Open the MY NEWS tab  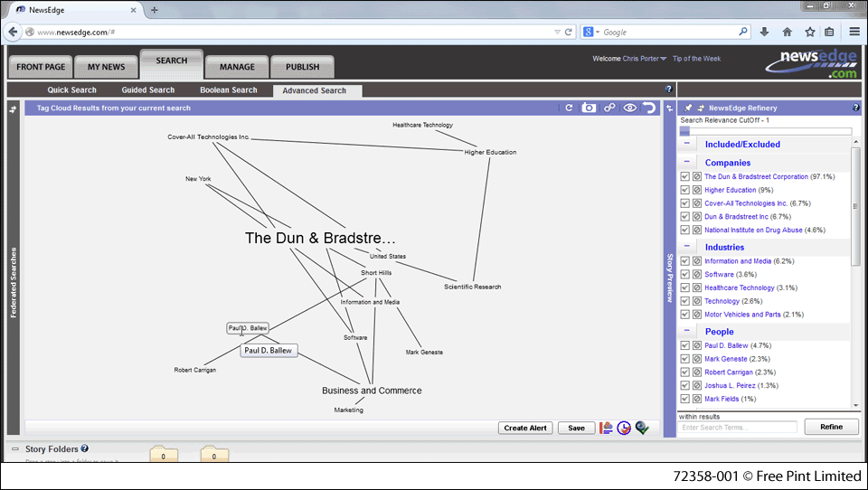107,67
